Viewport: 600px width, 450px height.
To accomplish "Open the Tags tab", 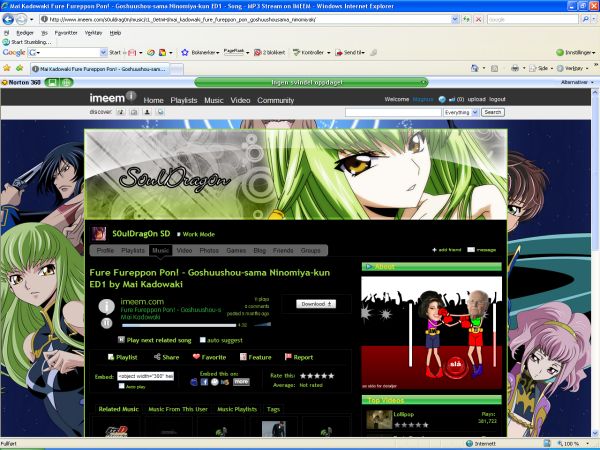I will [273, 409].
